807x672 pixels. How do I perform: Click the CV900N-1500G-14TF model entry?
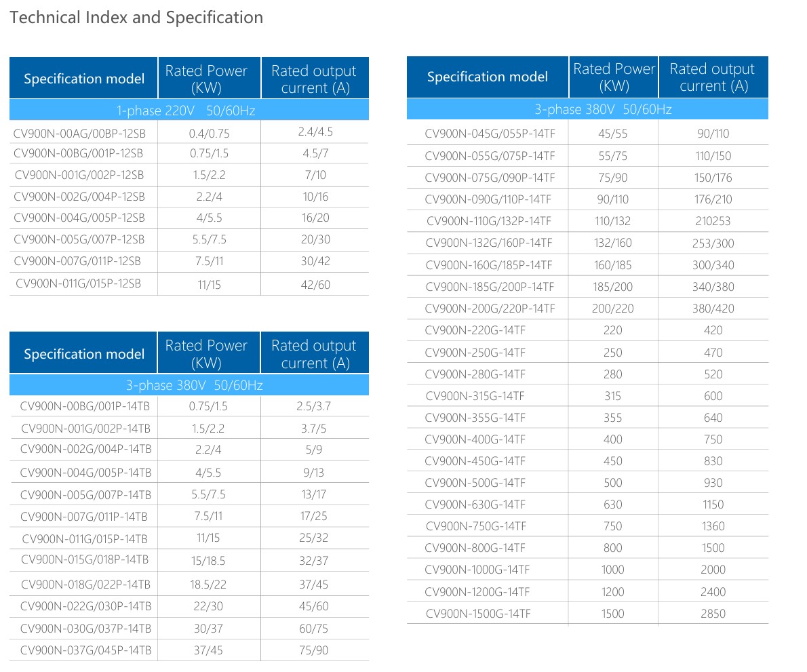tap(478, 614)
